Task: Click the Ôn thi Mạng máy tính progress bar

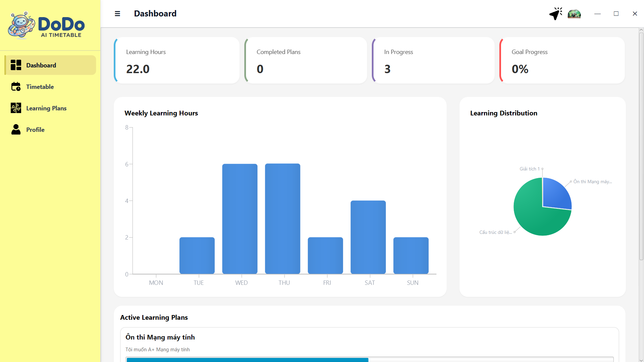Action: (369, 359)
